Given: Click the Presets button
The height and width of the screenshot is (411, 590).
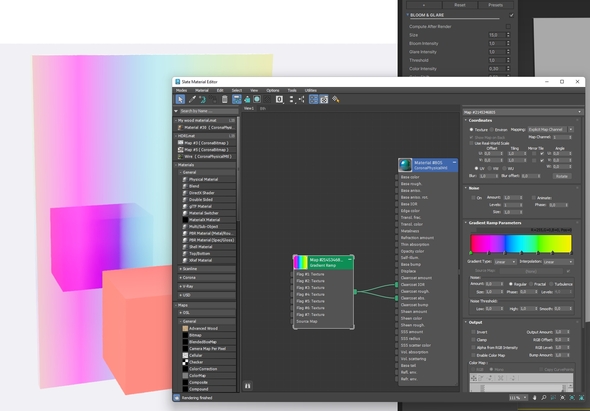Looking at the screenshot, I should (x=495, y=5).
